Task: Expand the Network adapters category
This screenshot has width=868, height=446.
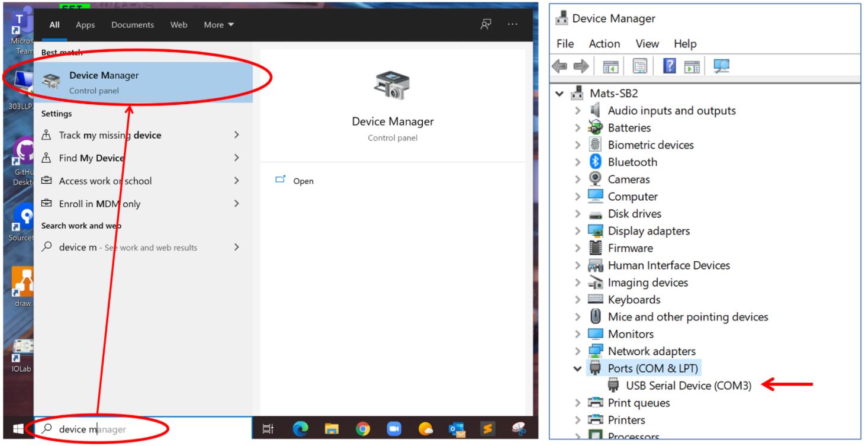Action: [577, 351]
